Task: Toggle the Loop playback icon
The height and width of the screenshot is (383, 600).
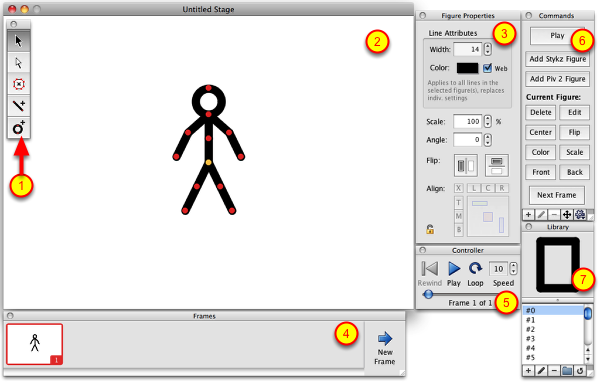Action: pos(475,269)
